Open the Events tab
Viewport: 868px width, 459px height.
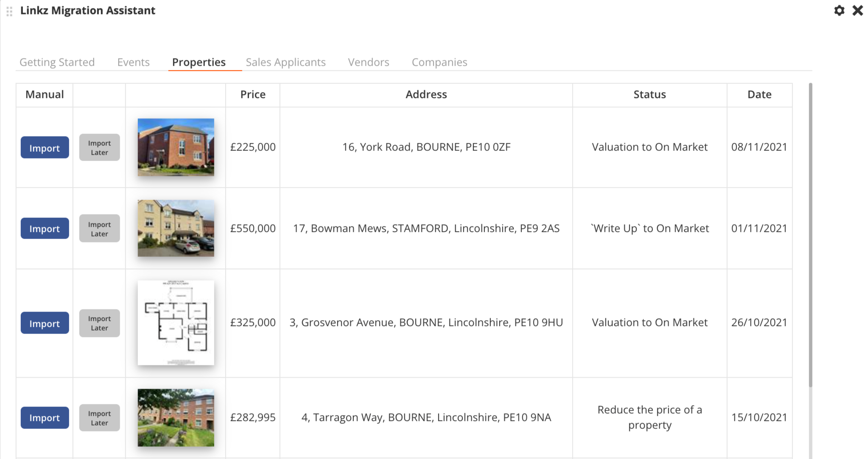[133, 62]
